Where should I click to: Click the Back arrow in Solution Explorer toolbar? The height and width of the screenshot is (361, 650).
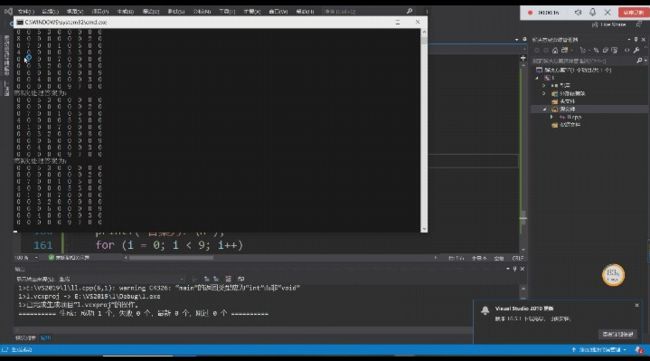pyautogui.click(x=537, y=50)
